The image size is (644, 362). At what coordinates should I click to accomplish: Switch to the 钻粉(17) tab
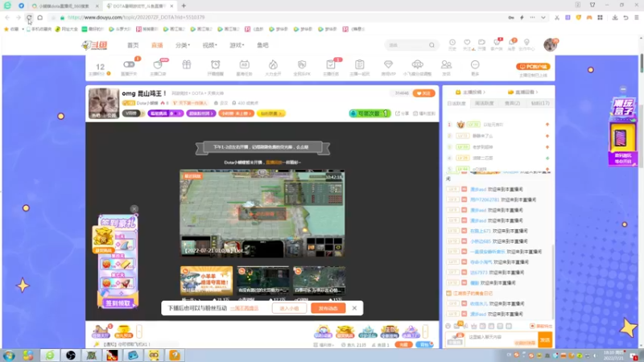pyautogui.click(x=540, y=104)
